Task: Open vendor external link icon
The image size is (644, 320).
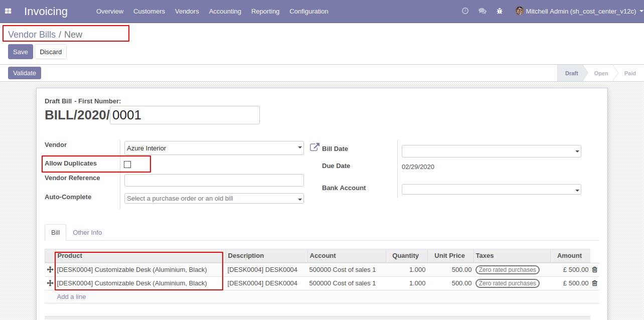Action: coord(314,147)
